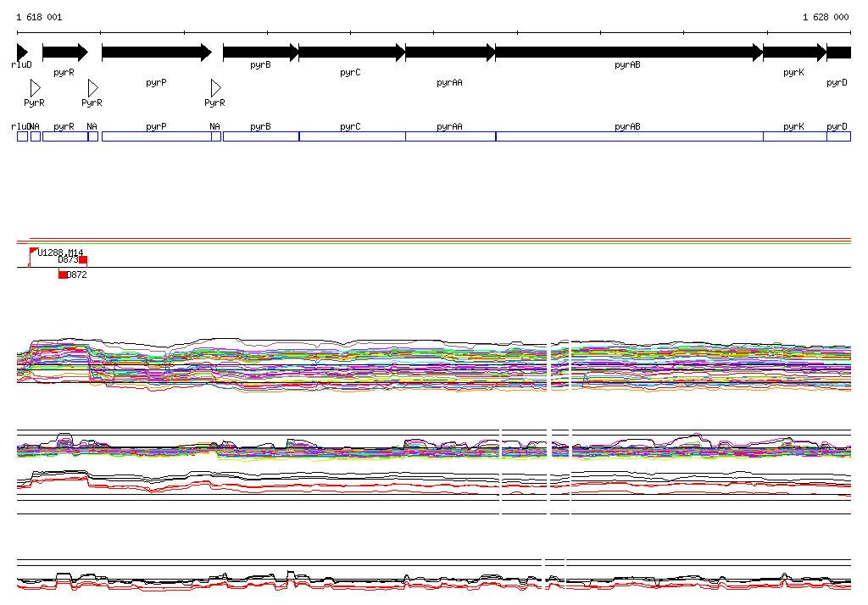The image size is (868, 605).
Task: Click the 'pyrAB' label above the blue box
Action: [x=627, y=127]
